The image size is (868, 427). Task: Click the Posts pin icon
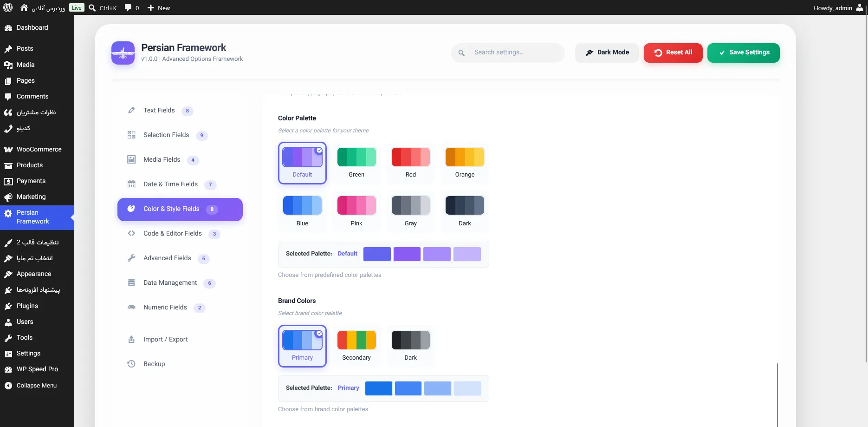[x=8, y=49]
